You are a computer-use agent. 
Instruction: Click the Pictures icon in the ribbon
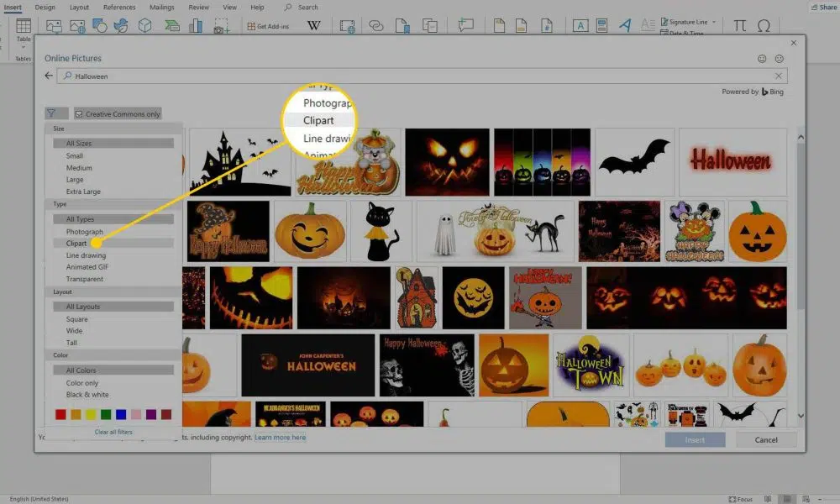tap(54, 26)
